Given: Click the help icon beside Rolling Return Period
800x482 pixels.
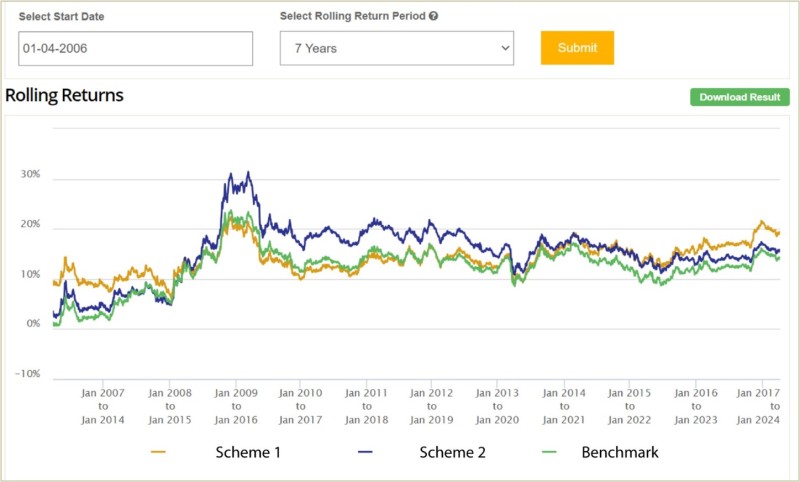Looking at the screenshot, I should [x=433, y=16].
